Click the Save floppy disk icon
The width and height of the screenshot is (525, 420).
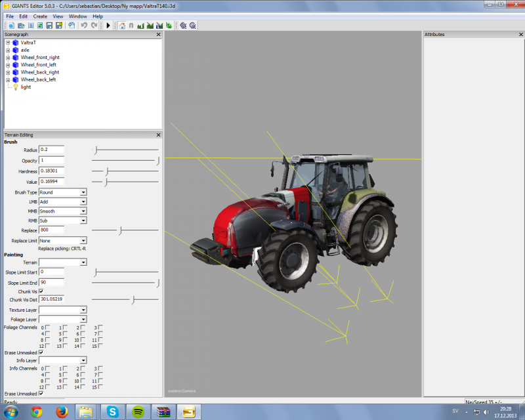click(x=49, y=26)
